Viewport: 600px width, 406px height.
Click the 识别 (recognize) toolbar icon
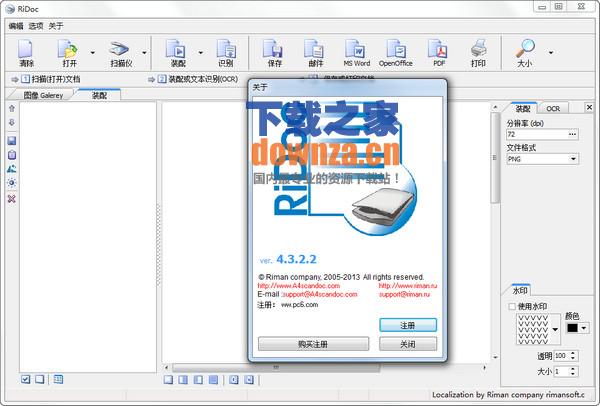coord(226,53)
